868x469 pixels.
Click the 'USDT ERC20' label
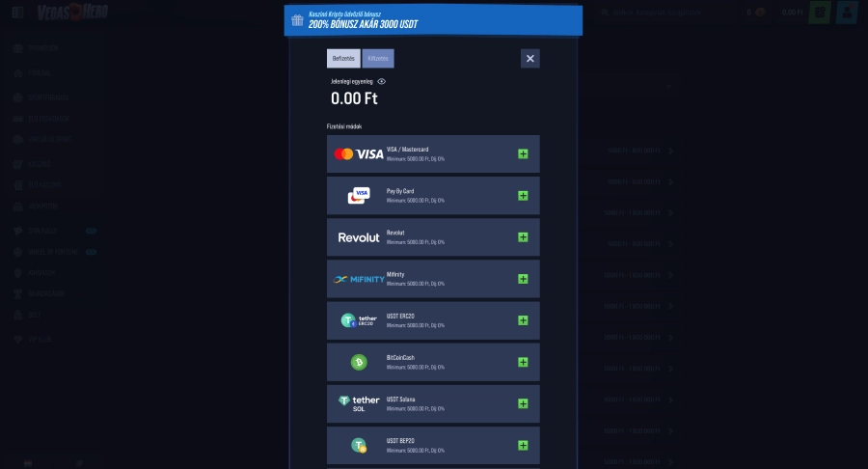(400, 317)
